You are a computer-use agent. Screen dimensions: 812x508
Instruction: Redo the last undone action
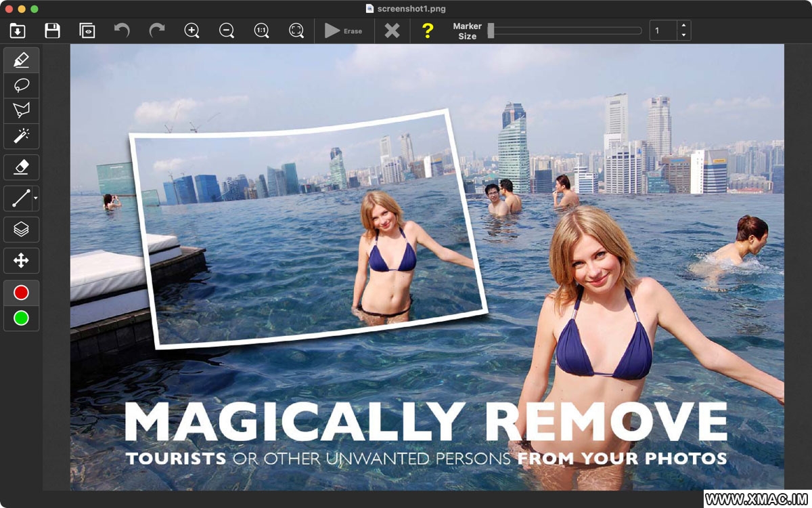click(157, 30)
